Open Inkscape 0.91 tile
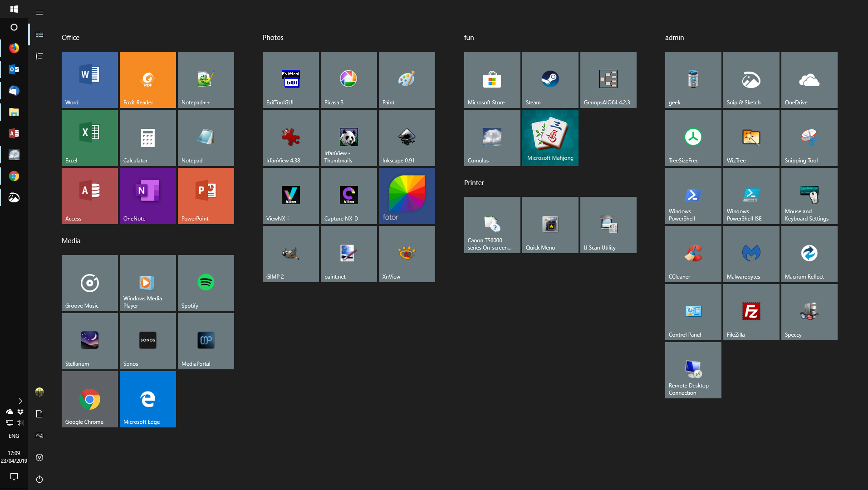This screenshot has width=868, height=490. (x=407, y=138)
